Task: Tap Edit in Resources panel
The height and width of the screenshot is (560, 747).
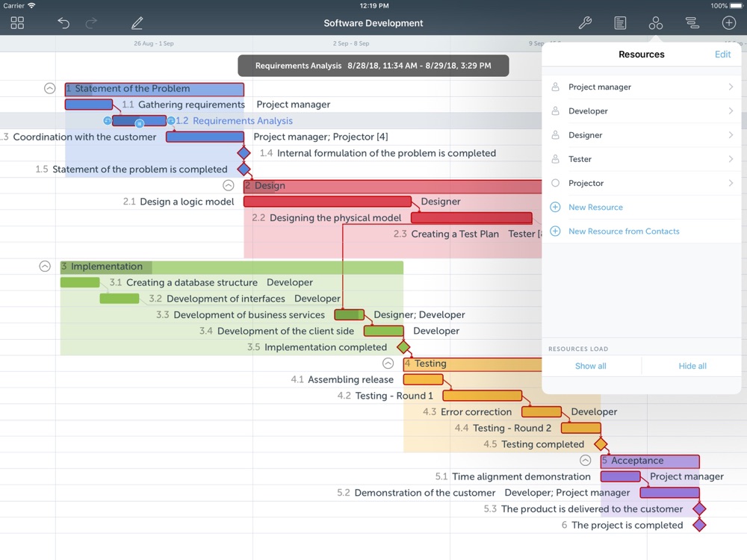Action: click(722, 55)
